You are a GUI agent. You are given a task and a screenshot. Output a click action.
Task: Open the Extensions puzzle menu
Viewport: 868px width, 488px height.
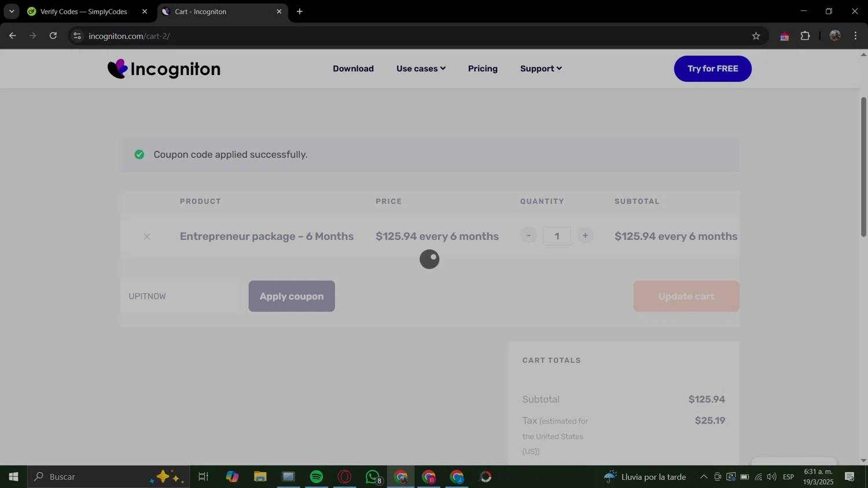point(805,36)
